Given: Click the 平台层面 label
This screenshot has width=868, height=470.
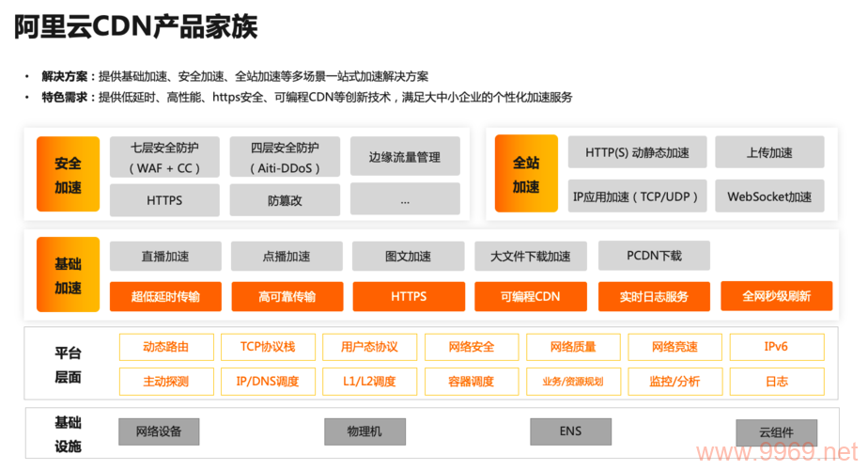Looking at the screenshot, I should [68, 366].
